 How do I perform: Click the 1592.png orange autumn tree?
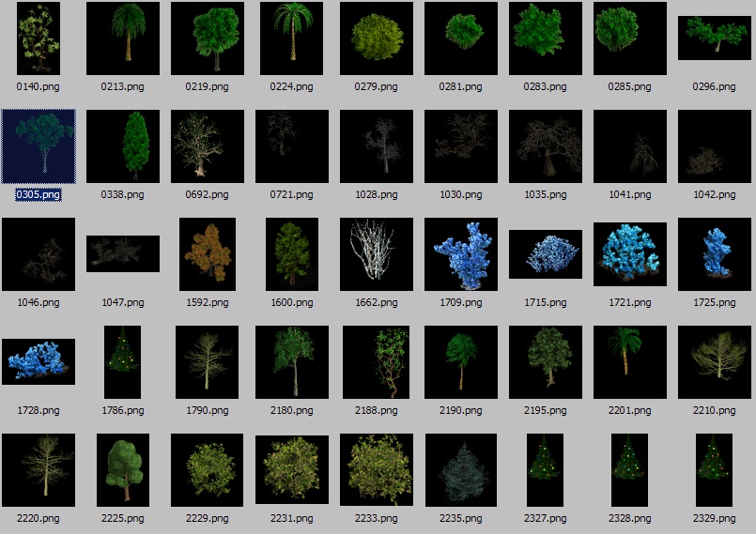pyautogui.click(x=208, y=254)
